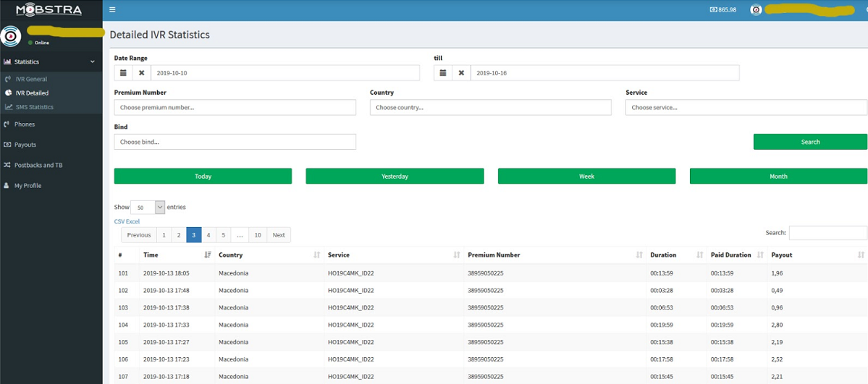Click payout 2,21 in row 107
Screen dimensions: 868x384
pos(778,376)
